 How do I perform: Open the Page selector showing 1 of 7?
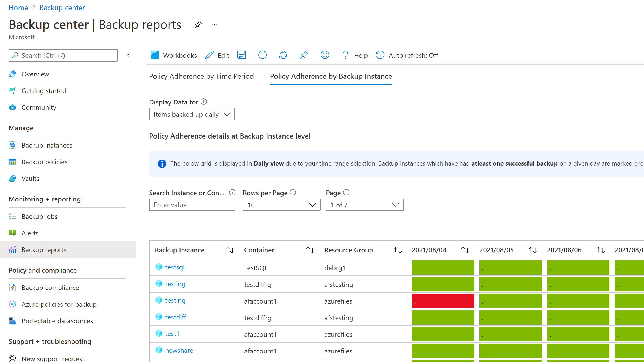coord(364,205)
